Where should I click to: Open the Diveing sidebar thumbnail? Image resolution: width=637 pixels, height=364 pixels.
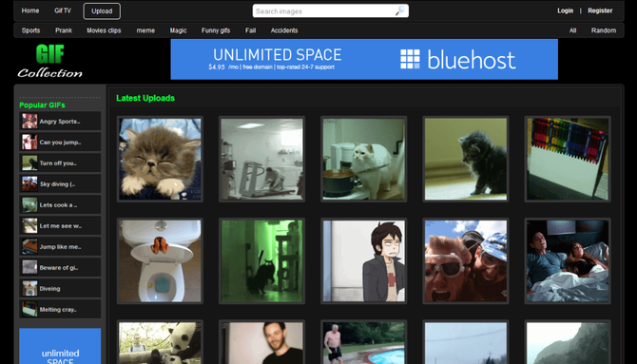tap(29, 288)
